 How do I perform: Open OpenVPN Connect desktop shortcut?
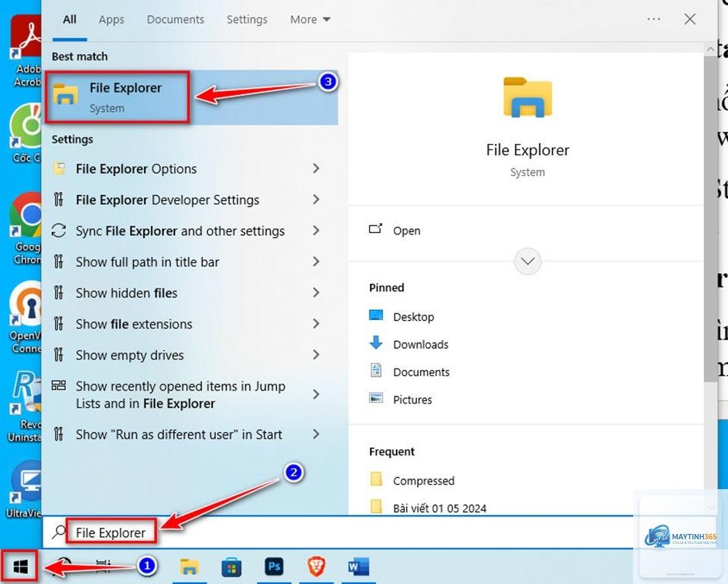(26, 317)
